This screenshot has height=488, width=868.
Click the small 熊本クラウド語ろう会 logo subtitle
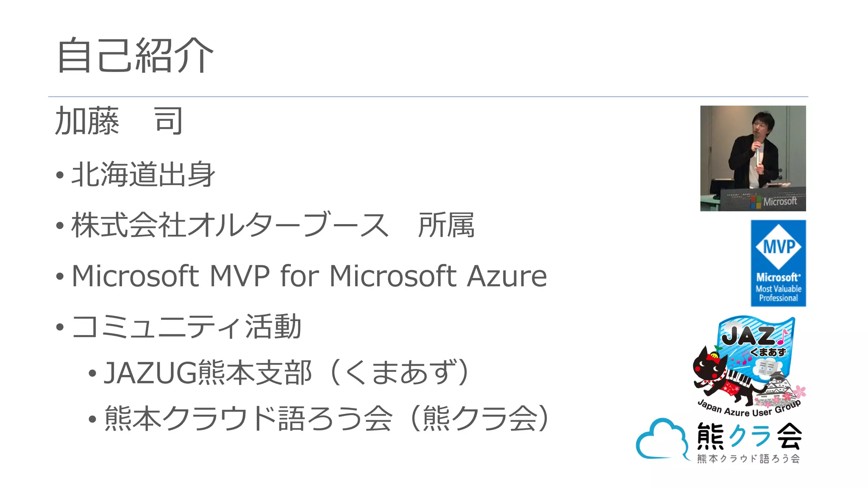(748, 459)
